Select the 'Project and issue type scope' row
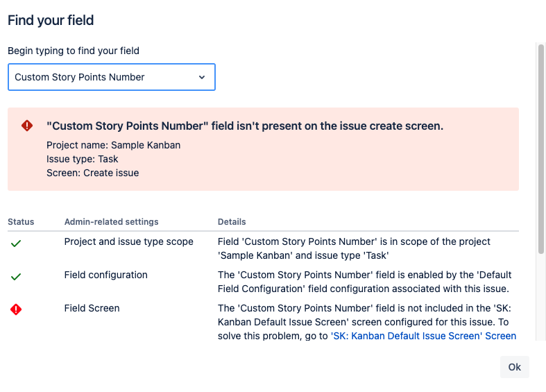This screenshot has width=546, height=392. pos(263,248)
